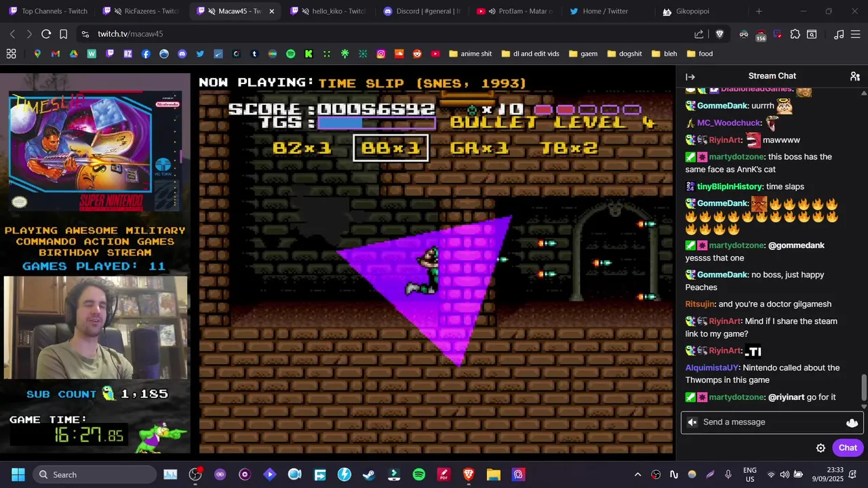This screenshot has width=868, height=488.
Task: Switch to ProfJam YouTube tab
Action: [515, 11]
